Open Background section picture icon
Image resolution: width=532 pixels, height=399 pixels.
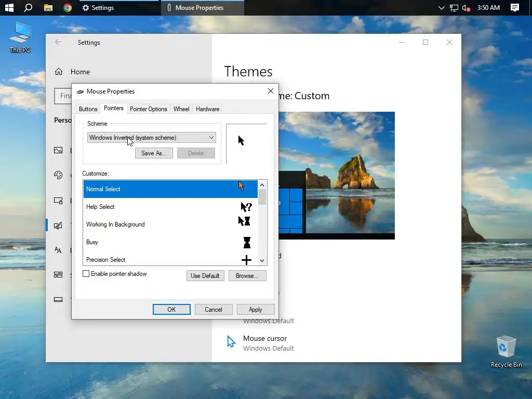(58, 150)
